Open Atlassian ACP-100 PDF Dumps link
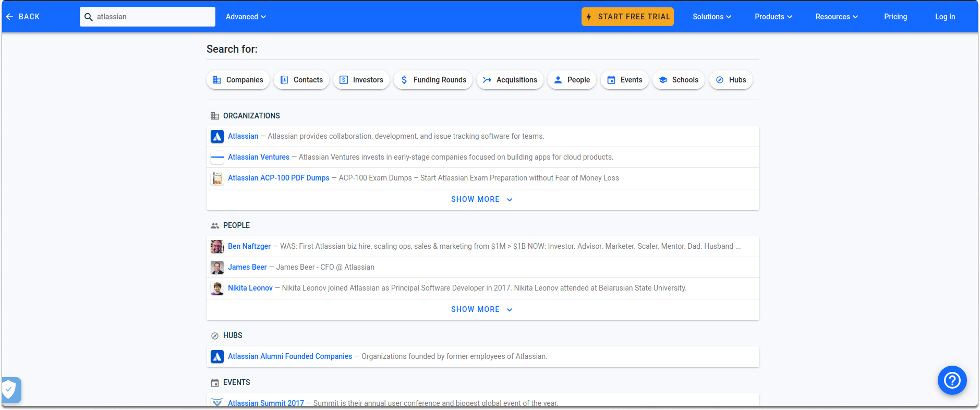 [x=279, y=178]
